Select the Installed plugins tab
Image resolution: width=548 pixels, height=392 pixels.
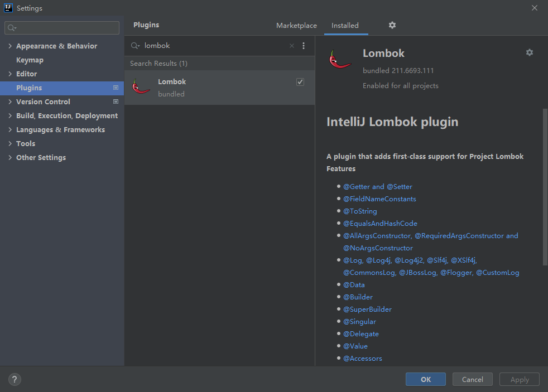[x=345, y=26]
